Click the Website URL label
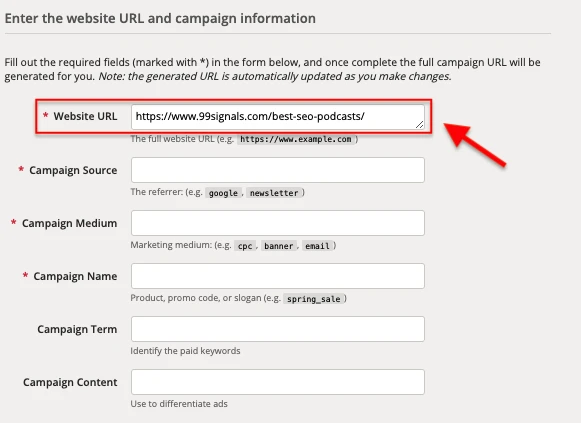 (x=85, y=116)
